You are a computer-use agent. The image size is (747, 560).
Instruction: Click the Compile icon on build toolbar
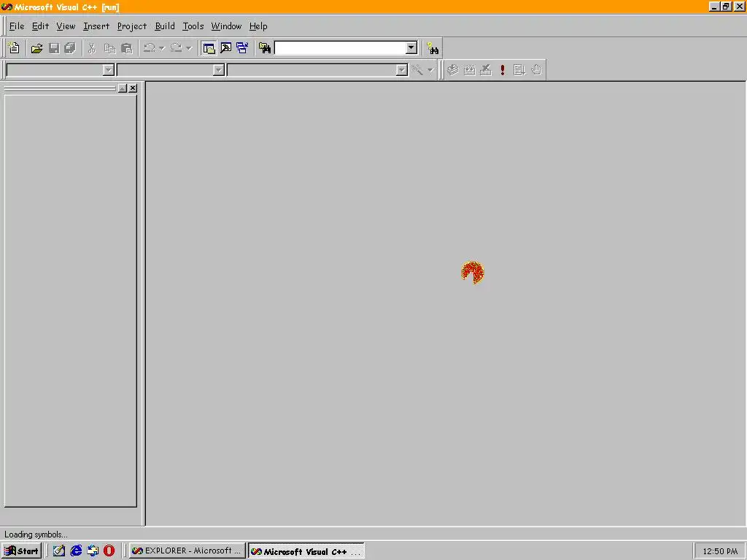(452, 70)
